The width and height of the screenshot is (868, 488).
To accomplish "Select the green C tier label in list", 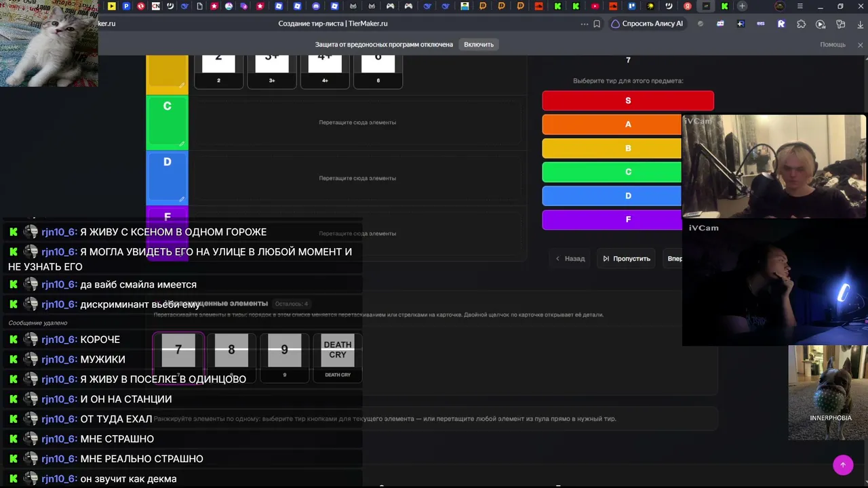I will [167, 122].
